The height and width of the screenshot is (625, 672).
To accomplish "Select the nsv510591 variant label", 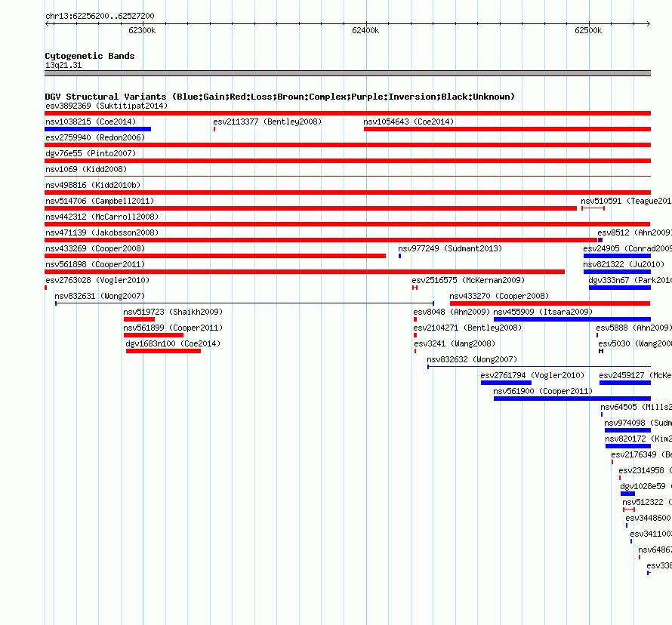I will (x=626, y=201).
